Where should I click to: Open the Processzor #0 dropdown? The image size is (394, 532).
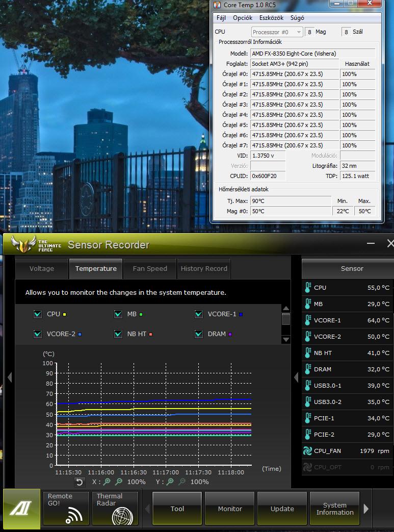pos(277,32)
